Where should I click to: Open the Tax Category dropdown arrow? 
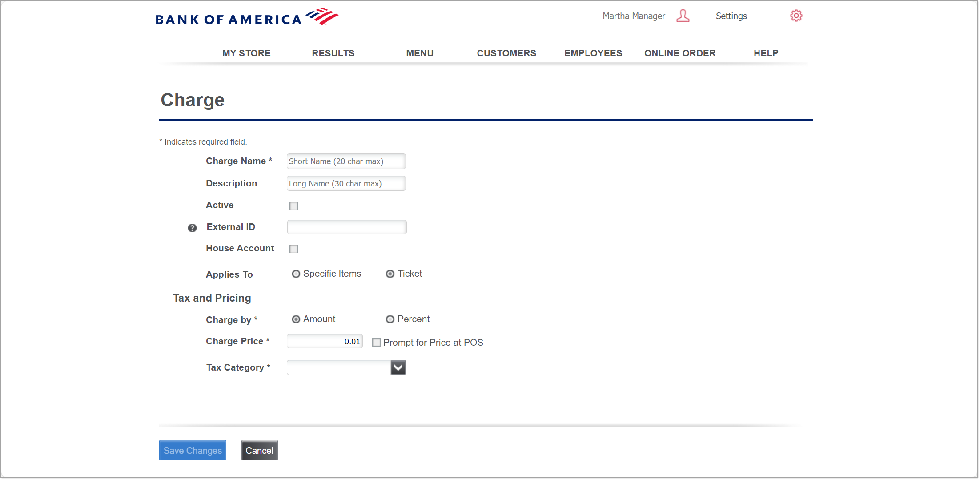point(398,367)
